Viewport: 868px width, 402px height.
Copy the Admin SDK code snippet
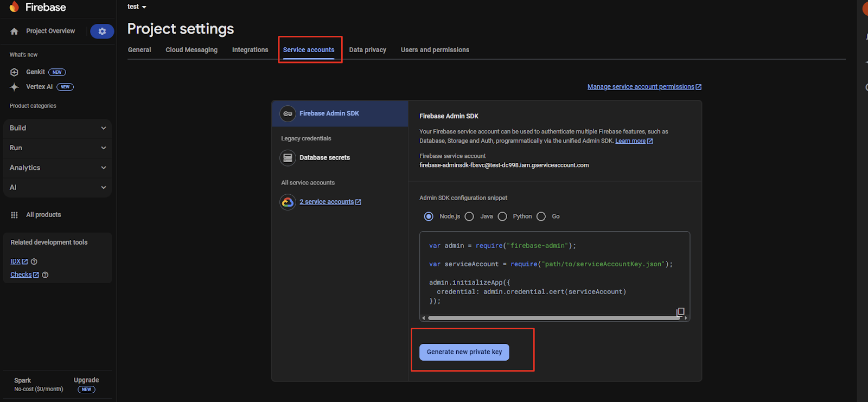(680, 312)
